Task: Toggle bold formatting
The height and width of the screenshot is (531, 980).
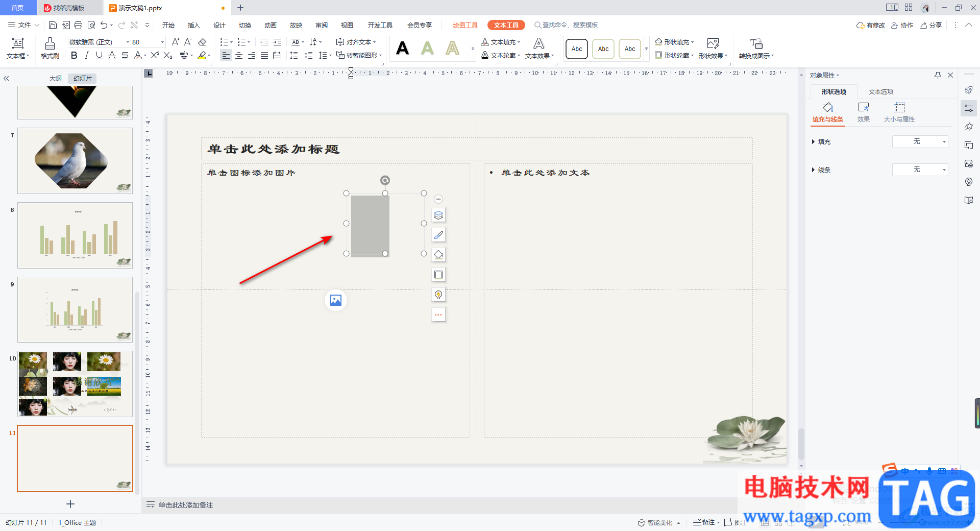Action: (75, 55)
